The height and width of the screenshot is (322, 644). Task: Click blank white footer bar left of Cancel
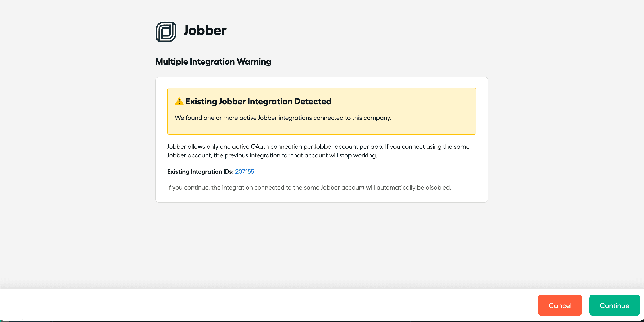(250, 305)
